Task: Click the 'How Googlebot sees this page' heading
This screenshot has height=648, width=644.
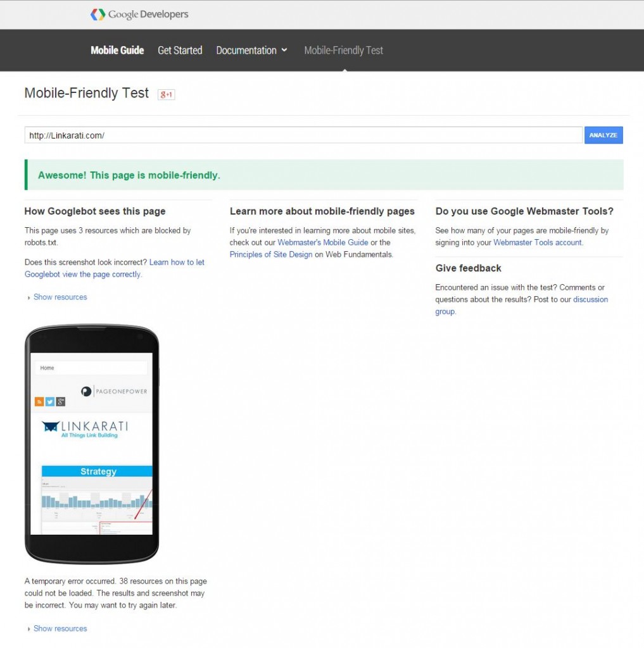Action: click(x=95, y=211)
